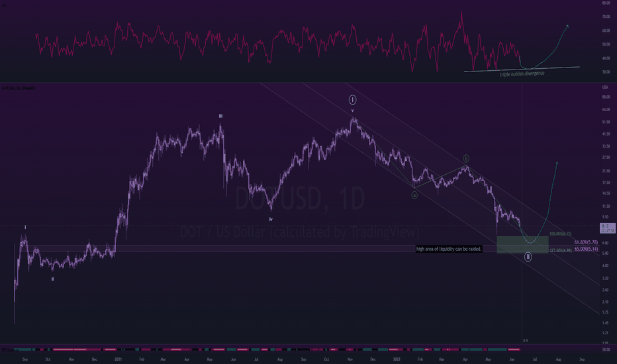The height and width of the screenshot is (364, 617).
Task: Select the 70.00 level on the oscillator scale
Action: click(x=606, y=17)
